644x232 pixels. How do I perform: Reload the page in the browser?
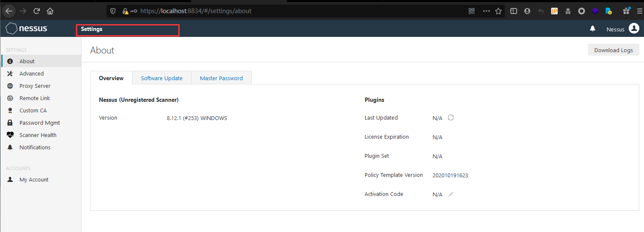(37, 11)
